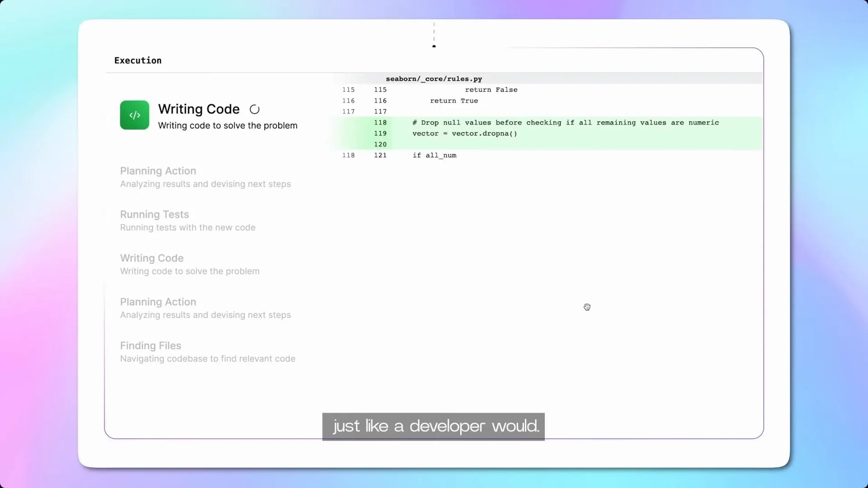Viewport: 868px width, 488px height.
Task: Click the highlighted dropna code line 119
Action: [x=465, y=133]
